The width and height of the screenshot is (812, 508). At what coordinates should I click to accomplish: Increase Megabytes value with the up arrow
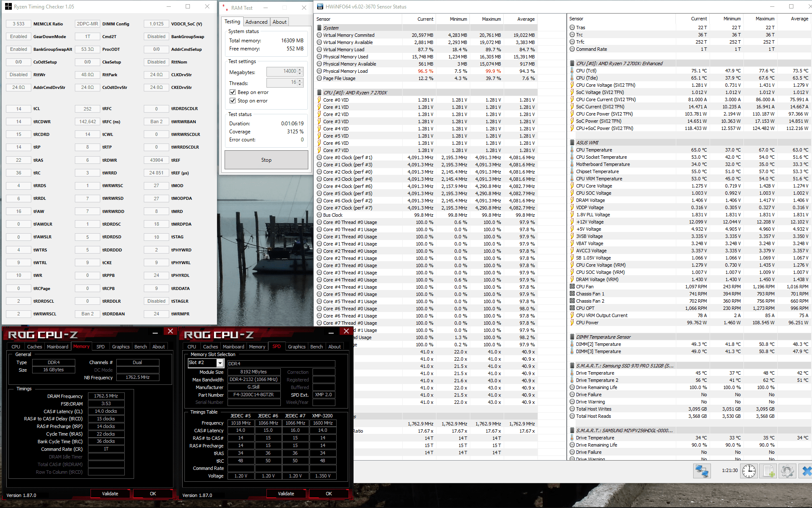pyautogui.click(x=300, y=70)
